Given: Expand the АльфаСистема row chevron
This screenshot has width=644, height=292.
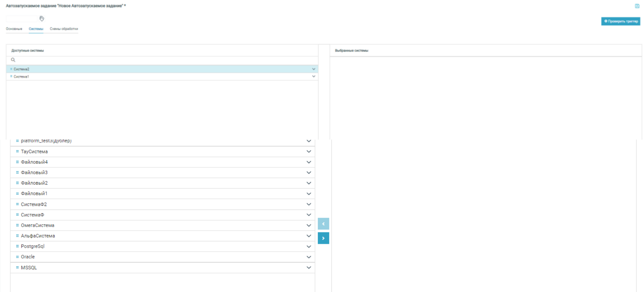Looking at the screenshot, I should click(x=309, y=236).
